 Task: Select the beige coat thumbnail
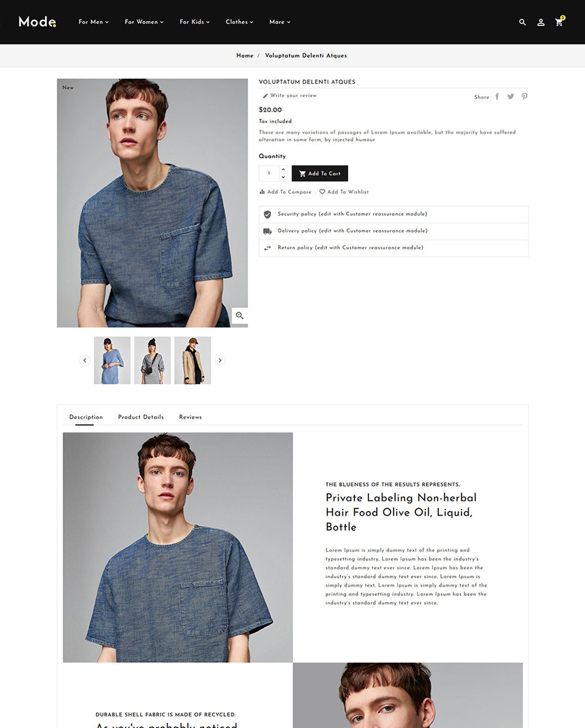[x=193, y=360]
